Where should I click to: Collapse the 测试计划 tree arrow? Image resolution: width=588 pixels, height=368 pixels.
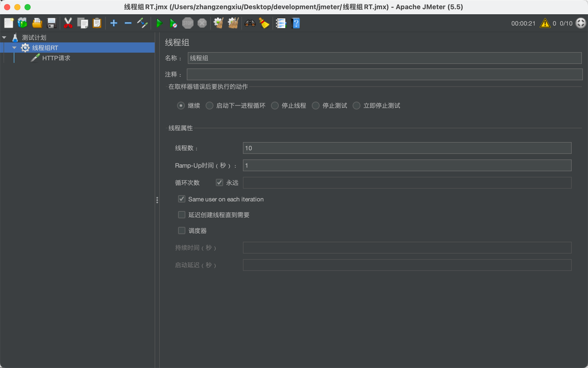point(4,38)
